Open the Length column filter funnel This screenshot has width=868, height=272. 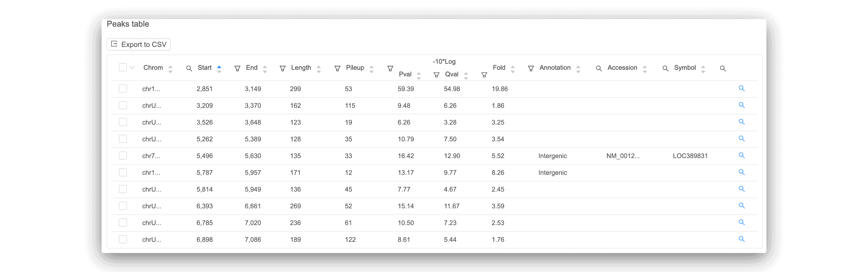[x=337, y=69]
